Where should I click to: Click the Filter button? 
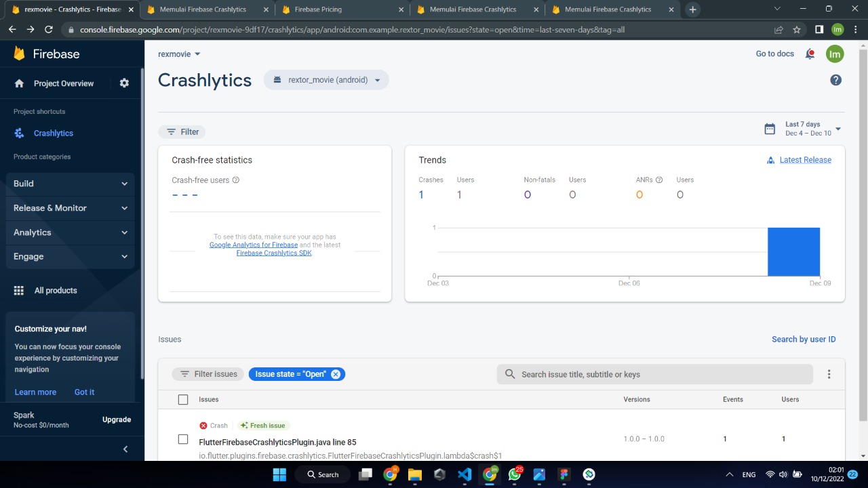182,131
